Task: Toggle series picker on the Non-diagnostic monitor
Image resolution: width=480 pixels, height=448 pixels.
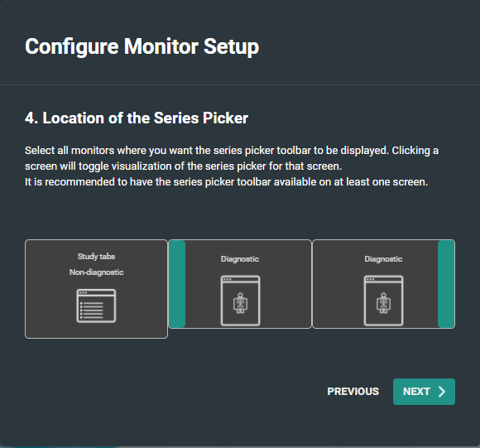Action: tap(96, 289)
